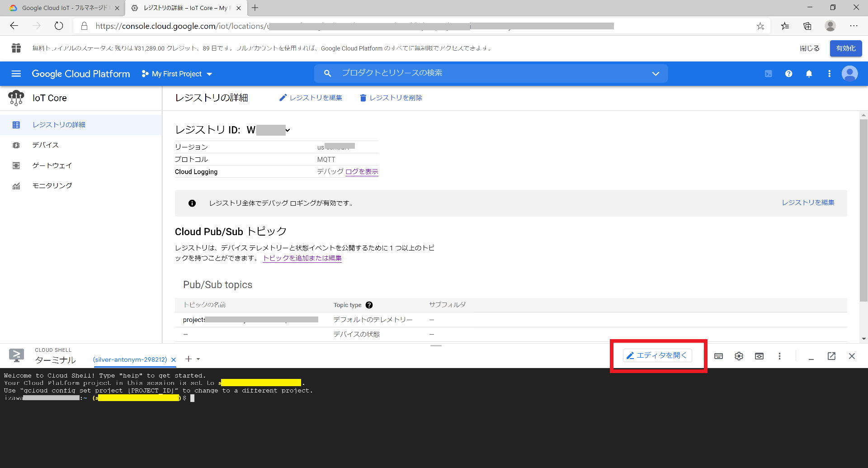Launch web preview in Cloud Shell

coord(759,356)
